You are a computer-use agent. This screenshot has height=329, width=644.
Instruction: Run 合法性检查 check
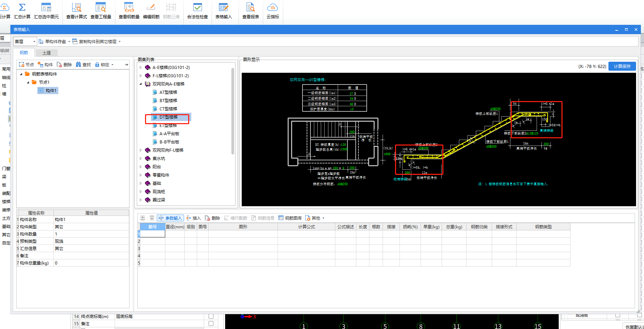click(198, 11)
